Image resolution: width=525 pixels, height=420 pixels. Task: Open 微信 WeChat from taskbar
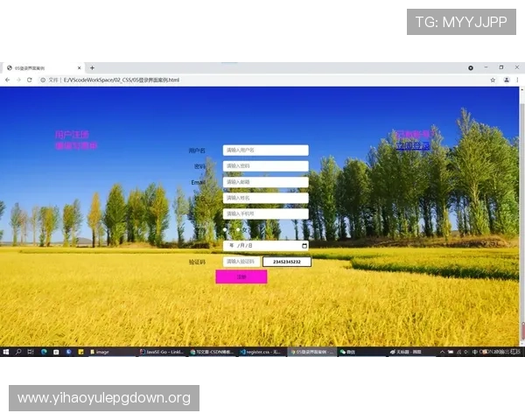(x=361, y=352)
